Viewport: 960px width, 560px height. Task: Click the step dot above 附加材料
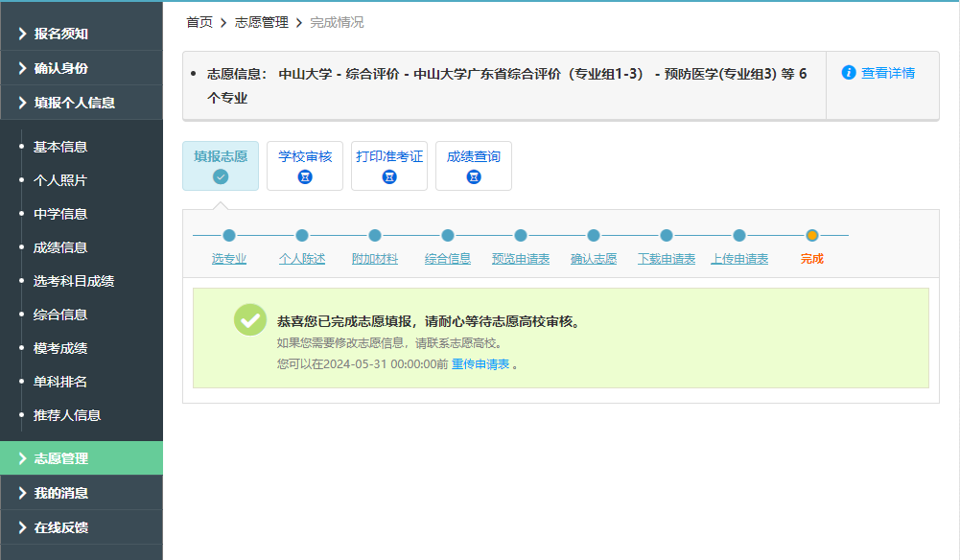pyautogui.click(x=375, y=235)
